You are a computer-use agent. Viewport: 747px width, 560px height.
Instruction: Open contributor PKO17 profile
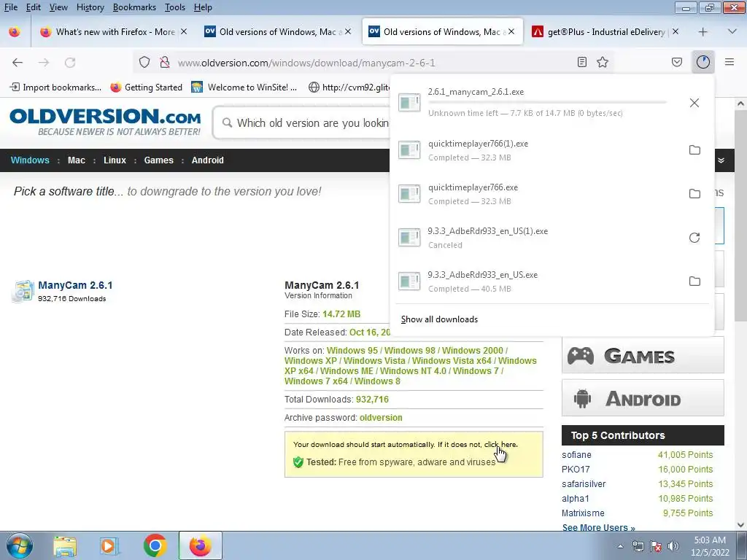click(576, 470)
